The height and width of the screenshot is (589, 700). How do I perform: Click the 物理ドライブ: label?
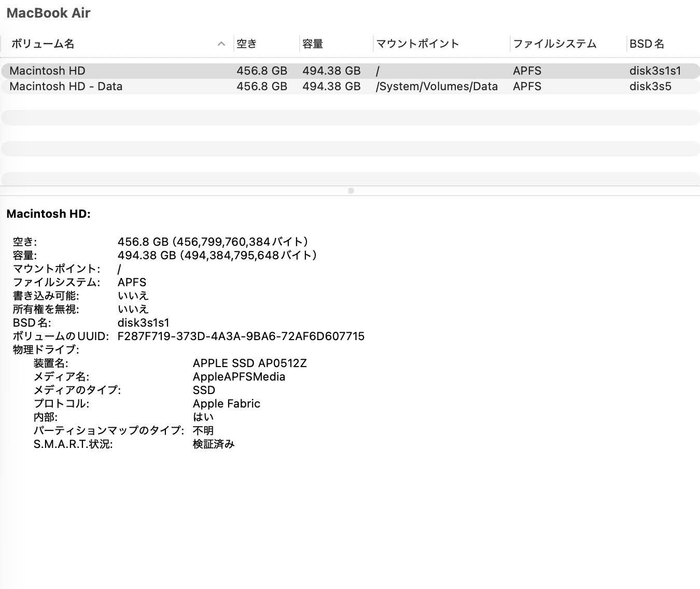(x=46, y=349)
